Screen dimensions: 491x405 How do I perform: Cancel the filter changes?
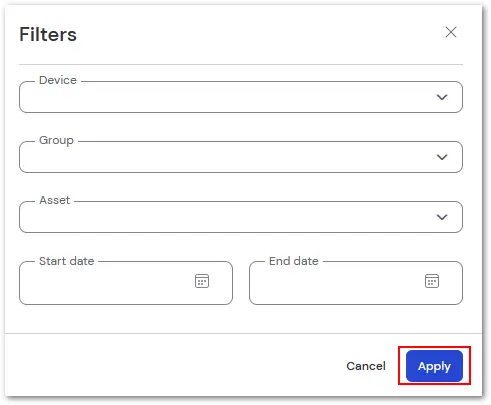tap(366, 366)
